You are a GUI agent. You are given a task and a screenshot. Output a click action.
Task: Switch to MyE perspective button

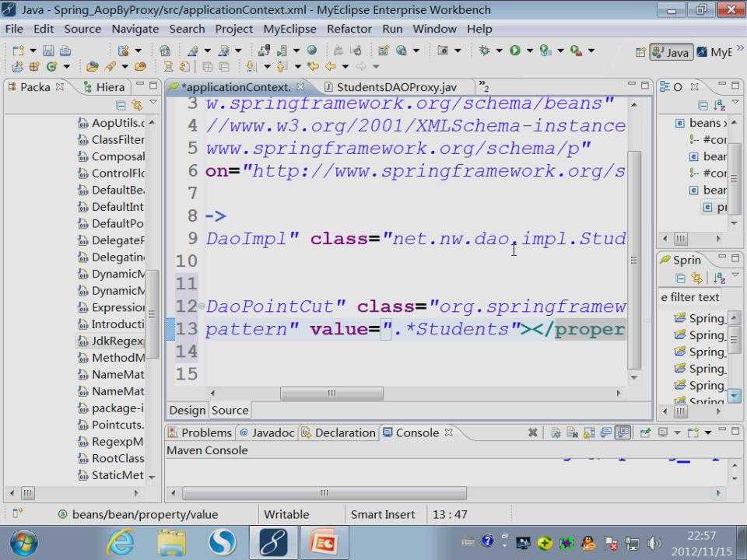[x=714, y=52]
